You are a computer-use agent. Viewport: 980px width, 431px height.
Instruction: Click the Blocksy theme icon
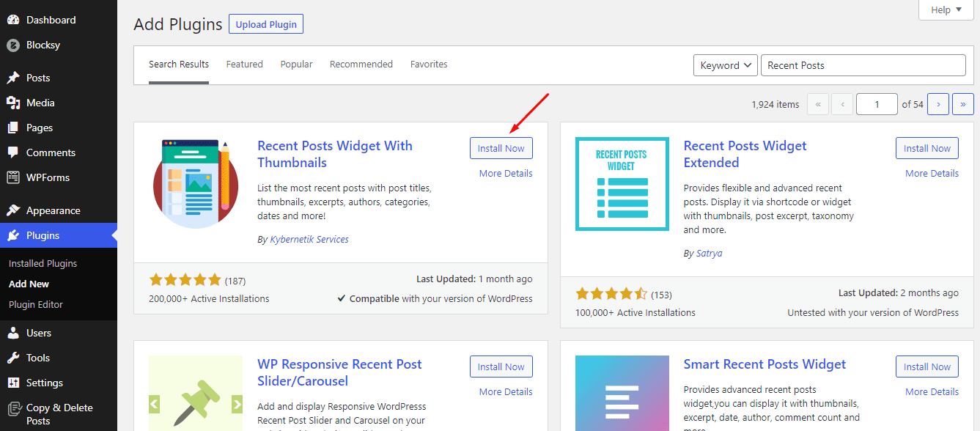[x=13, y=45]
